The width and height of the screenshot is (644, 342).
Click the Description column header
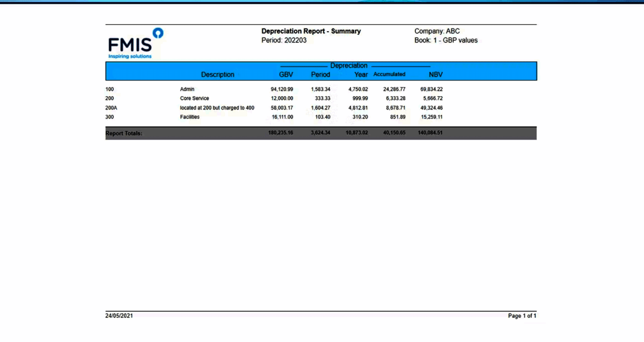(217, 75)
